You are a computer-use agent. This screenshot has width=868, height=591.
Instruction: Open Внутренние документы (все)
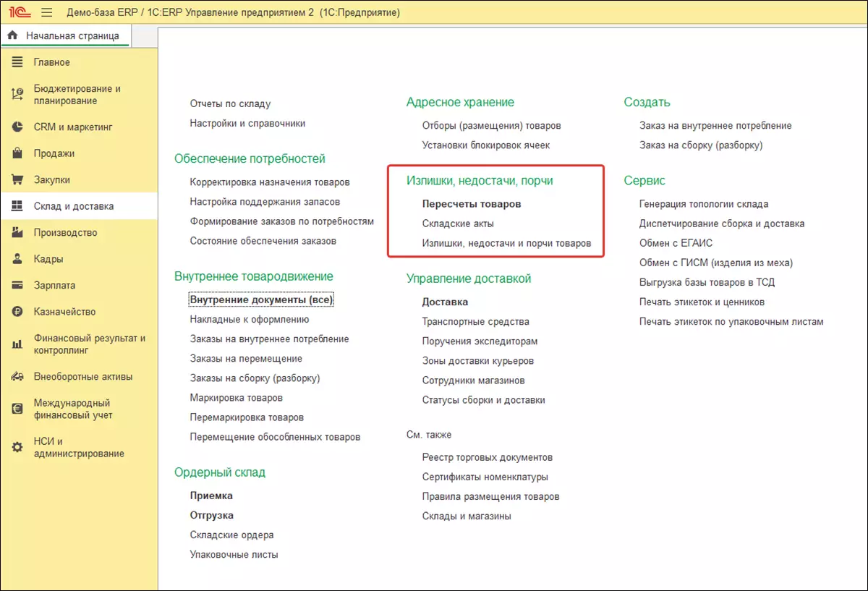(262, 299)
